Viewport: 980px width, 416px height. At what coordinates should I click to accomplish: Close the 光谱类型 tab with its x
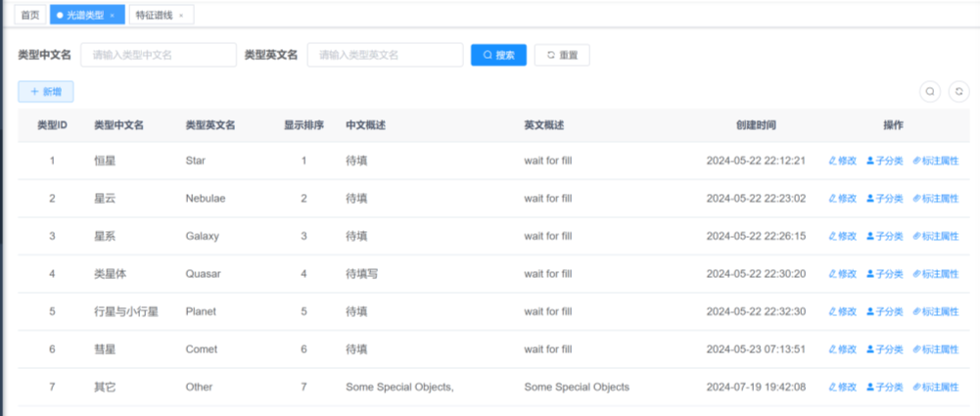(113, 16)
